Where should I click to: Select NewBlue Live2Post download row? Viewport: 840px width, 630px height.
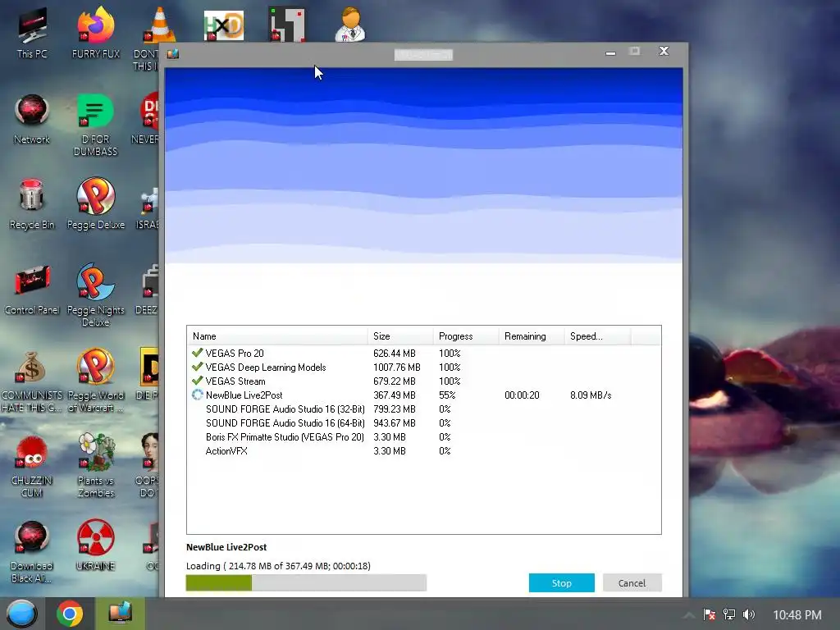tap(424, 395)
